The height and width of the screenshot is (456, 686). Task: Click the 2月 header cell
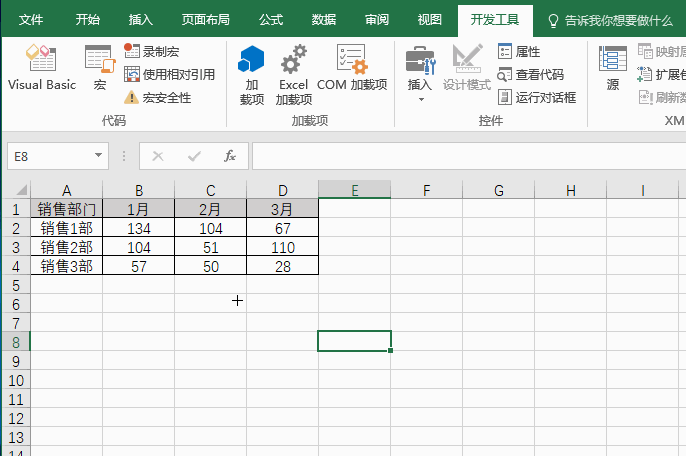[210, 209]
